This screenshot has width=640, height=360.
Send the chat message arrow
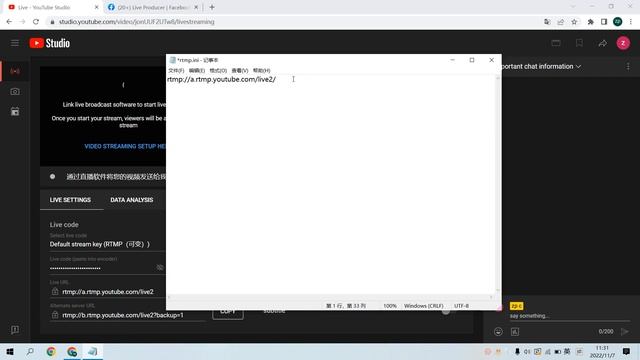624,331
